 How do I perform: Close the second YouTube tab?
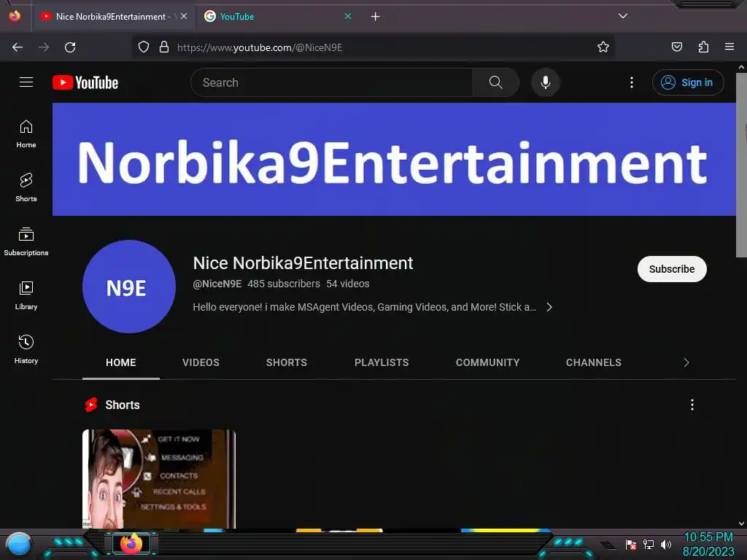pyautogui.click(x=348, y=16)
